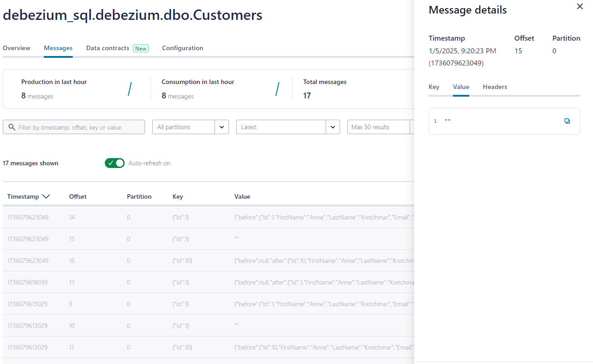Go to the Configuration tab
Screen dimensions: 593x364
tap(182, 48)
